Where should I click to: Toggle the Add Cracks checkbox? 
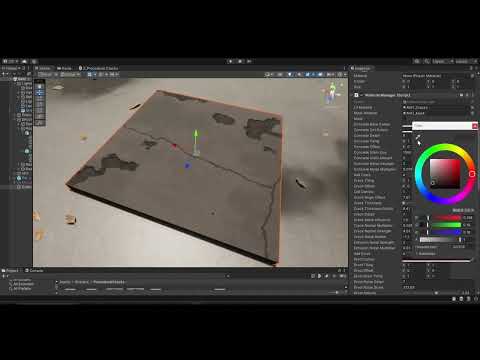click(x=404, y=175)
